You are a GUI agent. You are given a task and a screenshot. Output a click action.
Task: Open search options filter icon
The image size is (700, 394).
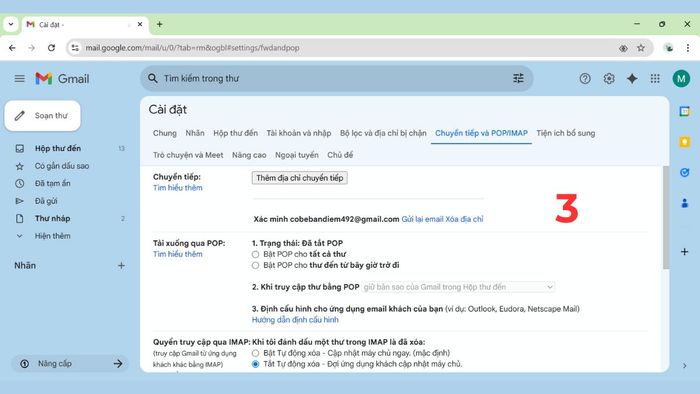tap(518, 79)
